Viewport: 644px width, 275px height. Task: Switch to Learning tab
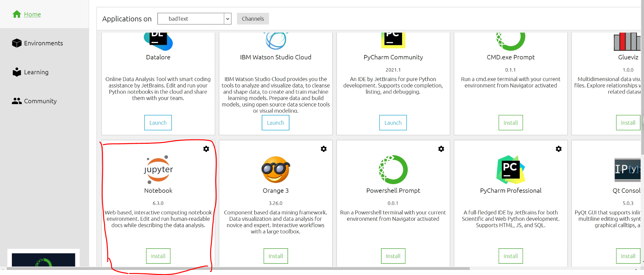(36, 72)
